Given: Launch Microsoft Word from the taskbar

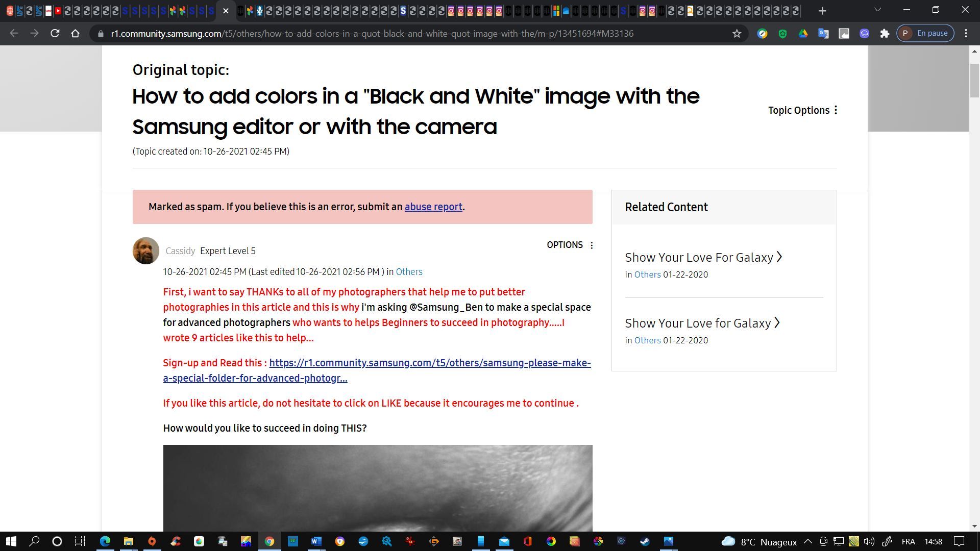Looking at the screenshot, I should [x=316, y=541].
